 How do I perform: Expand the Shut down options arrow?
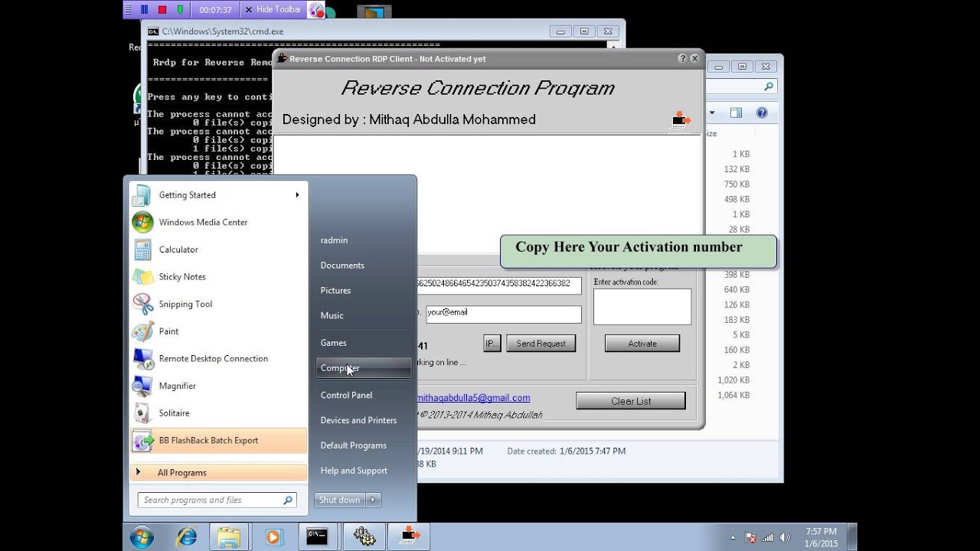373,500
